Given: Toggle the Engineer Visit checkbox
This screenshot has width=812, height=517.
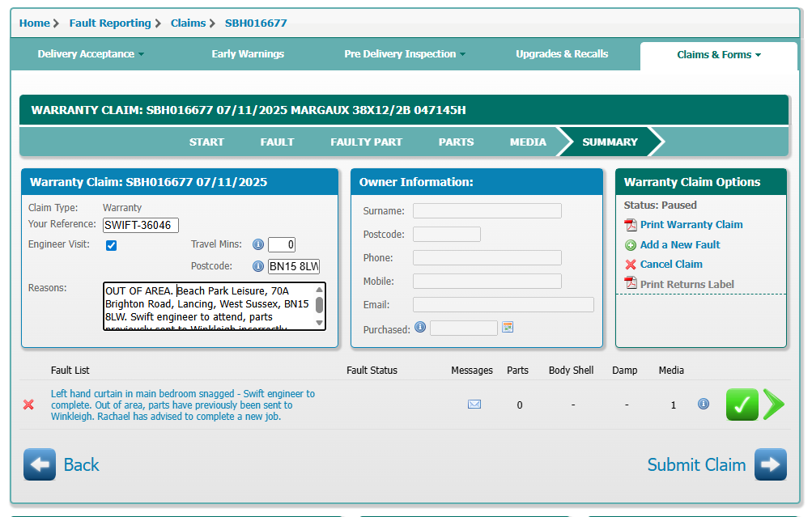Looking at the screenshot, I should 112,245.
